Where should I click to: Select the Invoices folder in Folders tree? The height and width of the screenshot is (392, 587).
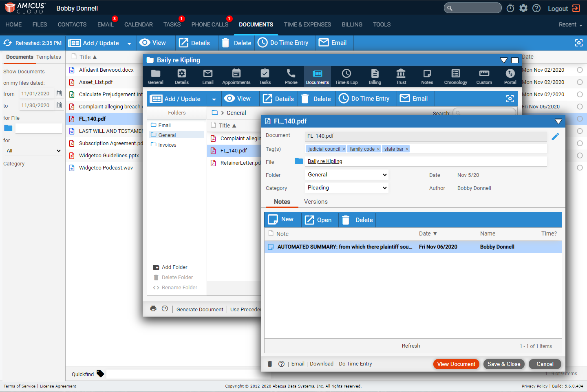point(167,145)
